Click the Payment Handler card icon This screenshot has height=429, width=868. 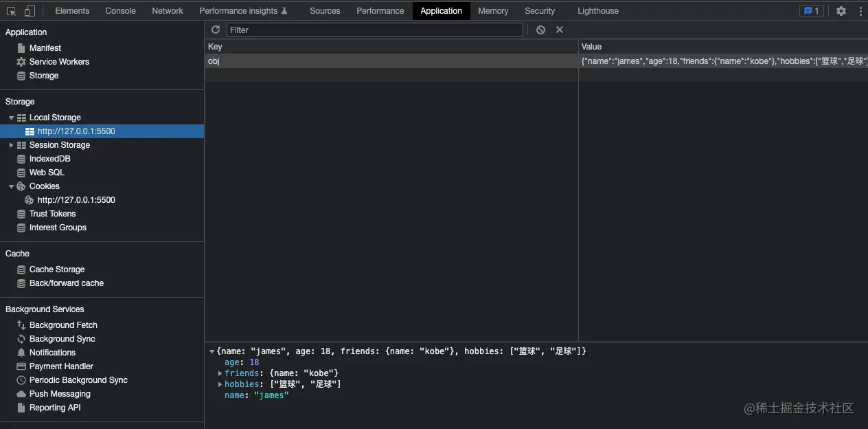21,366
